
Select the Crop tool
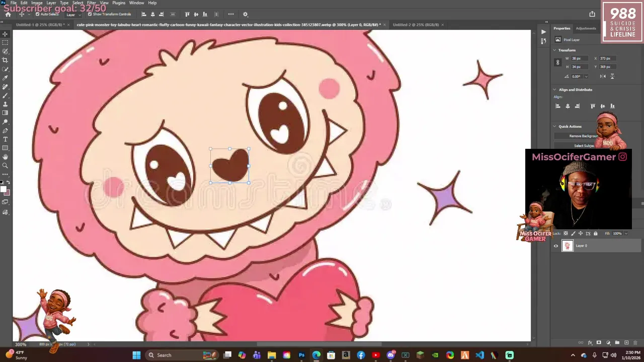(x=5, y=60)
